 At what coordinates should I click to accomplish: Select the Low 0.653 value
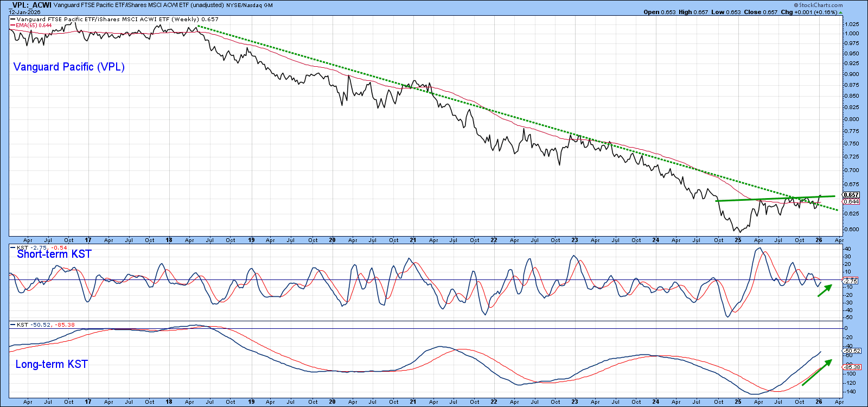pos(726,12)
